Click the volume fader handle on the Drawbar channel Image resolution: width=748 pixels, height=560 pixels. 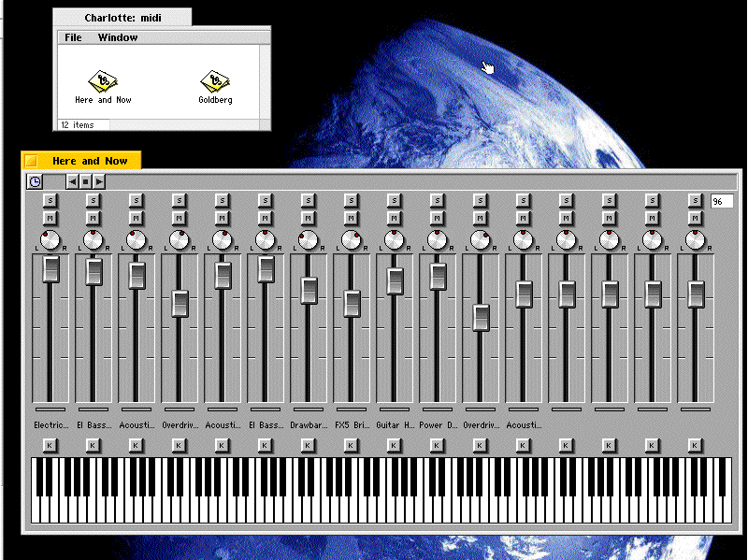[x=309, y=290]
